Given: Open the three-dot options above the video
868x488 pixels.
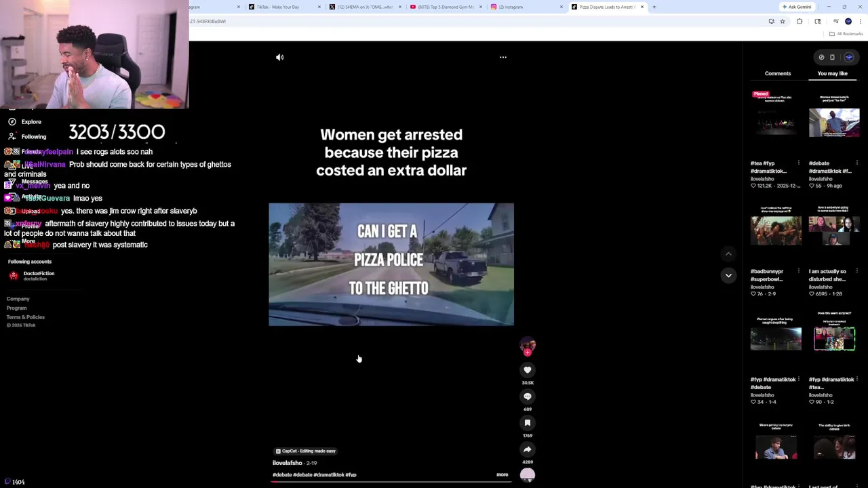Looking at the screenshot, I should coord(503,58).
